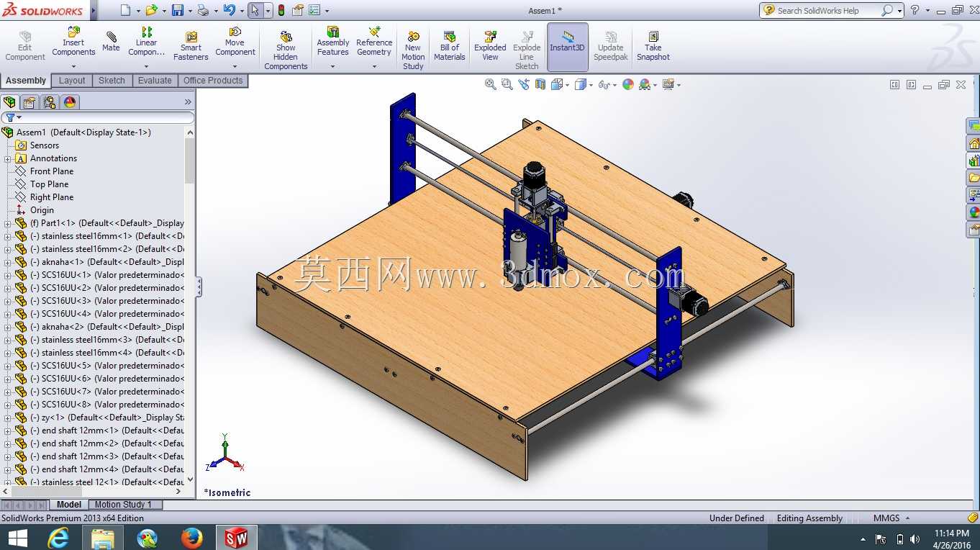This screenshot has height=550, width=980.
Task: Open DisplayManager tab icon
Action: click(70, 102)
